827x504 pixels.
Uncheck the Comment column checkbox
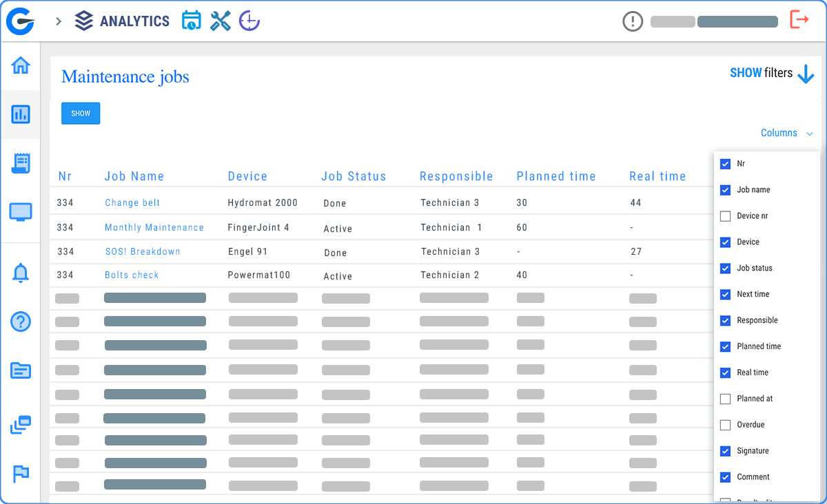coord(725,477)
